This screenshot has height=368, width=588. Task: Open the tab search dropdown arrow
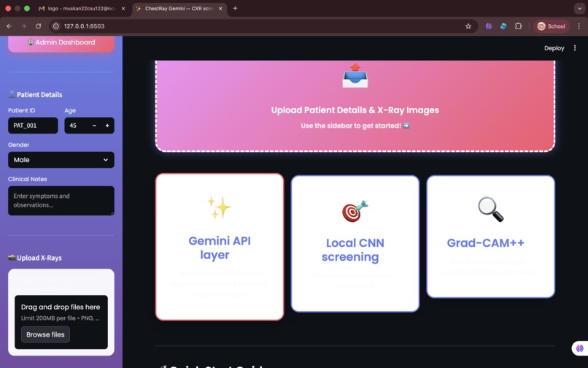click(579, 8)
